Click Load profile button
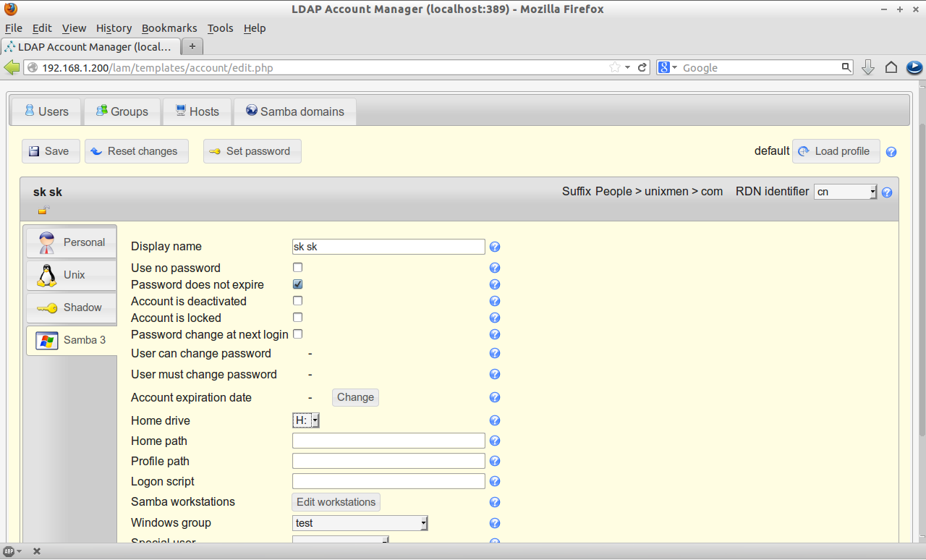Image resolution: width=926 pixels, height=560 pixels. click(x=836, y=151)
